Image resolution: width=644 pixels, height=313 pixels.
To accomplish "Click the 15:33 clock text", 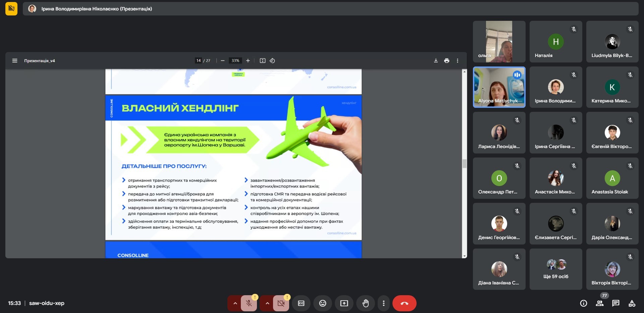I will tap(14, 303).
